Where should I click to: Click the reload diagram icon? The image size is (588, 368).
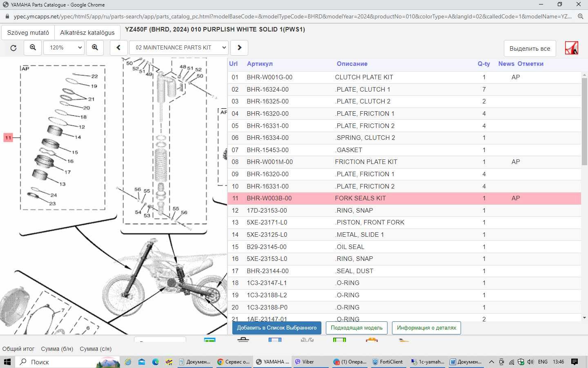pyautogui.click(x=13, y=48)
